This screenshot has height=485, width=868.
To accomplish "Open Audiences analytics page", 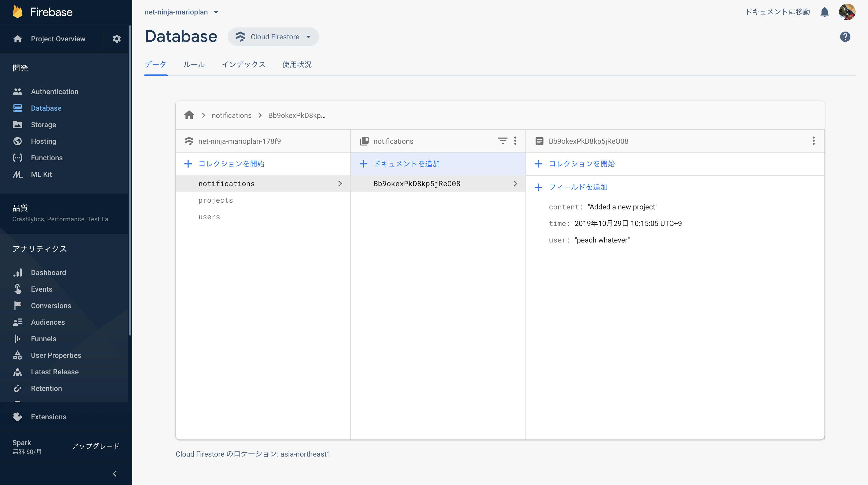I will [48, 322].
